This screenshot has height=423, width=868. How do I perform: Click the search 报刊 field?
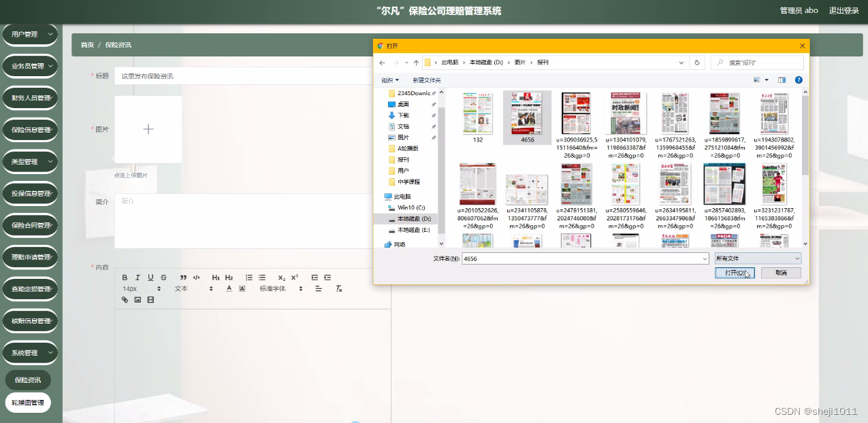click(757, 63)
